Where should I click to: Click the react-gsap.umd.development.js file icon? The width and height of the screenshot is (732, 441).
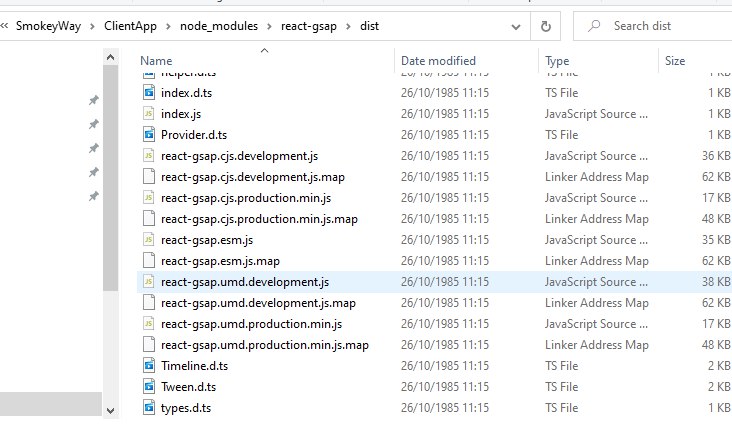(x=148, y=281)
